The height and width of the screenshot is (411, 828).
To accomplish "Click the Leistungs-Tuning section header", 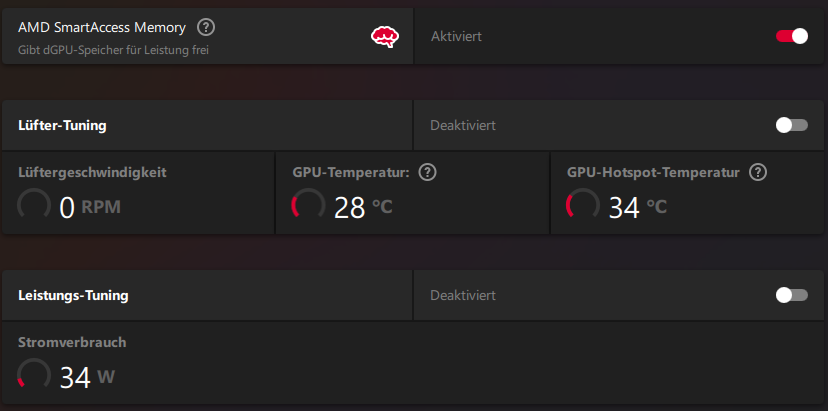I will click(73, 296).
